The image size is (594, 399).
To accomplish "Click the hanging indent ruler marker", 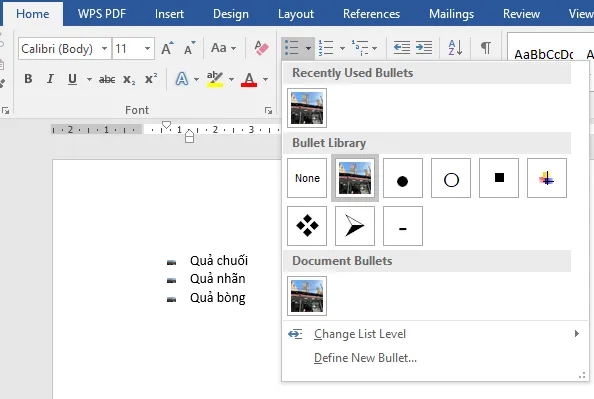I will coord(190,133).
